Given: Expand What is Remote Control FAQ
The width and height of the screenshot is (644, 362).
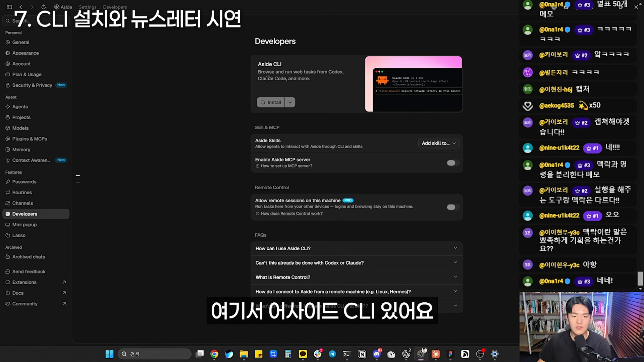Looking at the screenshot, I should coord(357,277).
